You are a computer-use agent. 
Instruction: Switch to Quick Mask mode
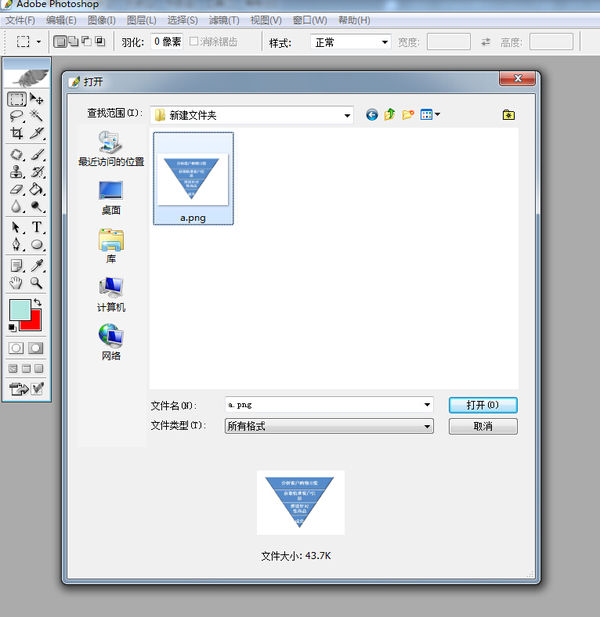[x=35, y=348]
